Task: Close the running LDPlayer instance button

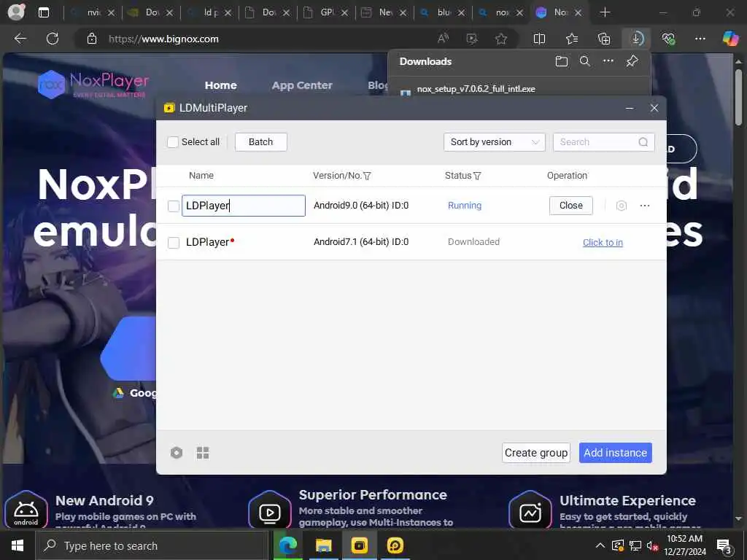Action: pos(570,205)
